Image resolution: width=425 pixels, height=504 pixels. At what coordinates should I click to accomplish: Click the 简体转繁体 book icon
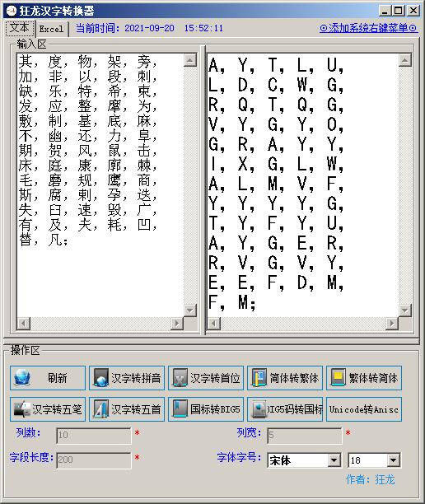pyautogui.click(x=259, y=378)
